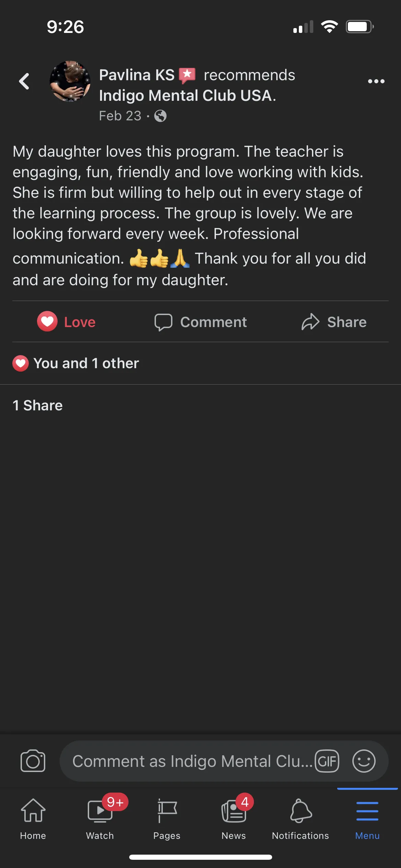Viewport: 401px width, 868px height.
Task: Tap the camera icon to attach photo
Action: (x=33, y=761)
